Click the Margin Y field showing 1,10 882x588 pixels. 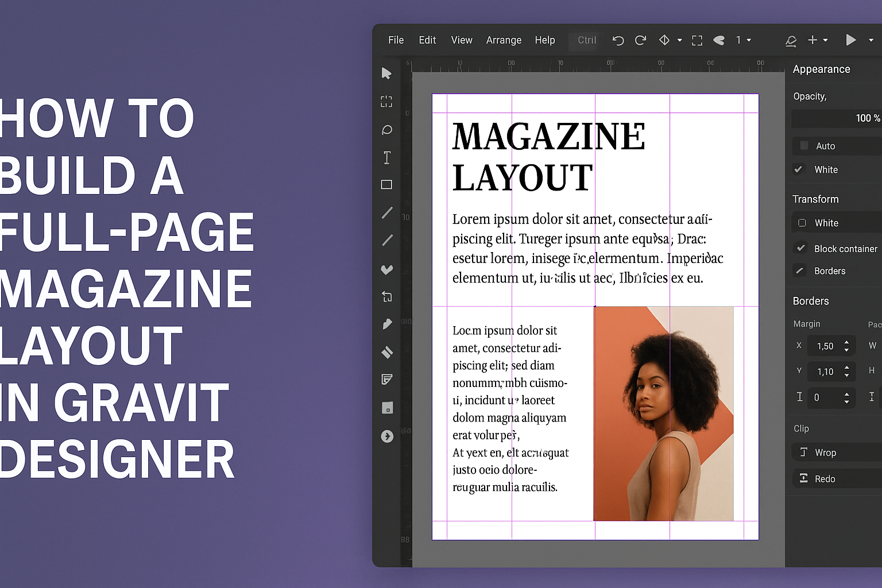(x=831, y=372)
